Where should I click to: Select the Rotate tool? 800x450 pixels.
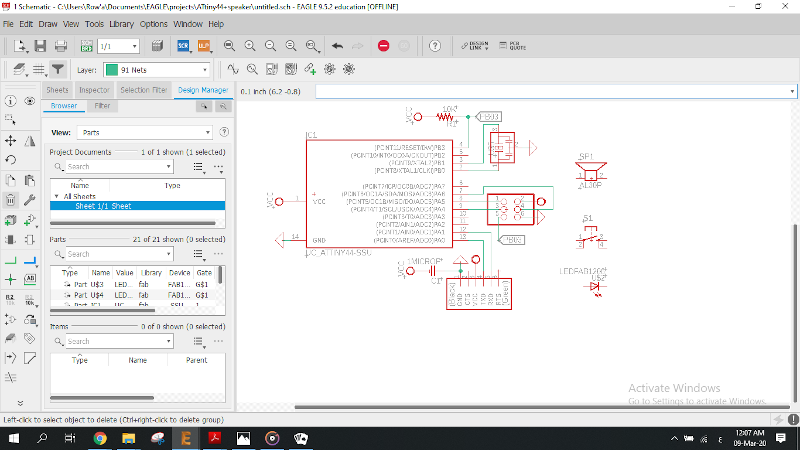pyautogui.click(x=10, y=160)
